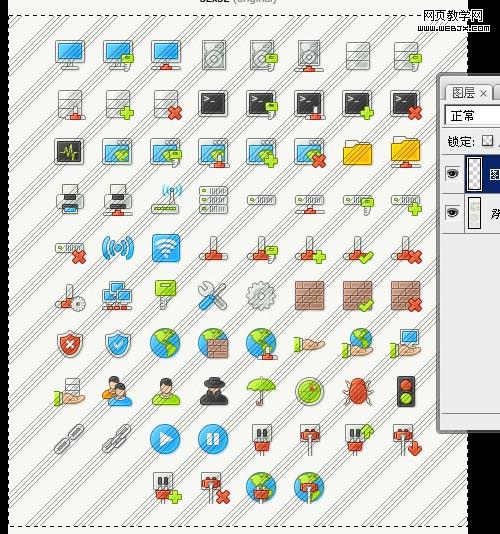
Task: Toggle lock transparent pixels beside 锁定
Action: click(x=487, y=141)
